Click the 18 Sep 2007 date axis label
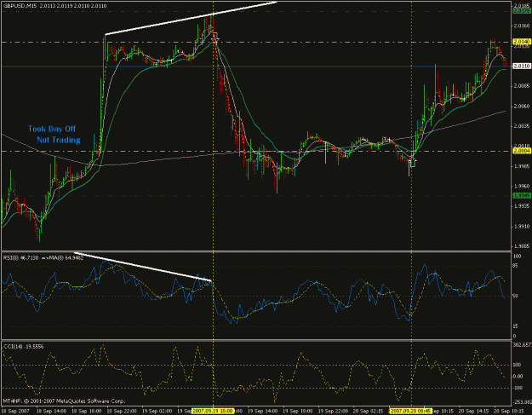The width and height of the screenshot is (532, 415). click(x=16, y=411)
